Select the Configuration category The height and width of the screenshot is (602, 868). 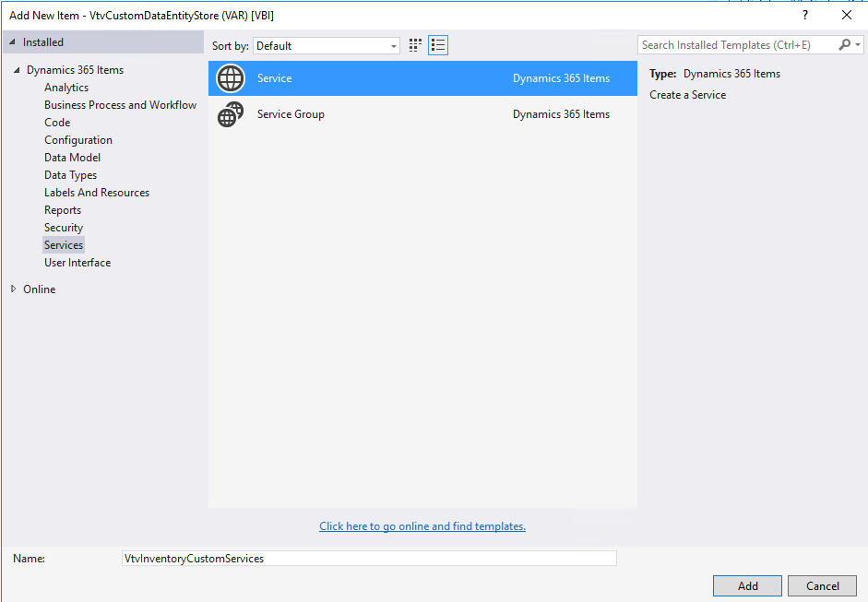point(78,140)
